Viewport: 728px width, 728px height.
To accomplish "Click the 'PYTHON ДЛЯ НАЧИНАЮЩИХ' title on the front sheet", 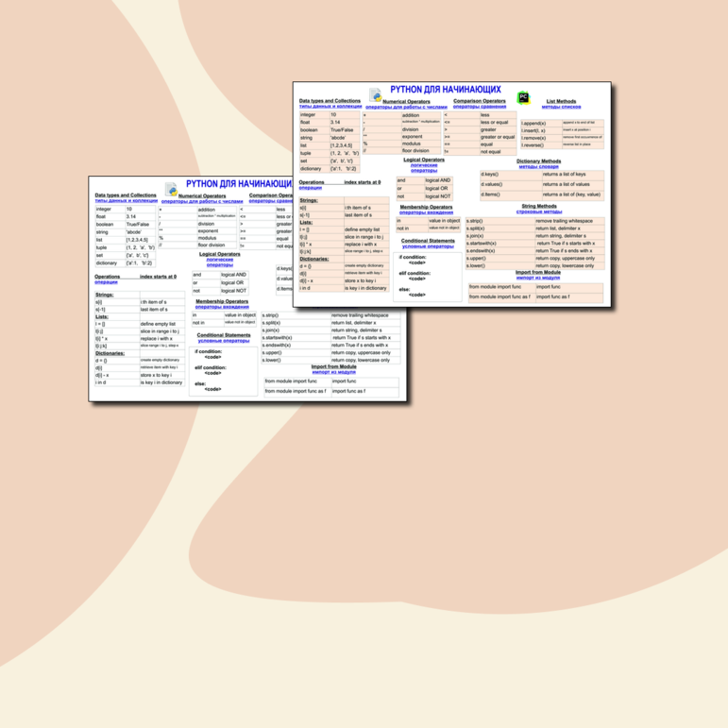I will tap(446, 88).
